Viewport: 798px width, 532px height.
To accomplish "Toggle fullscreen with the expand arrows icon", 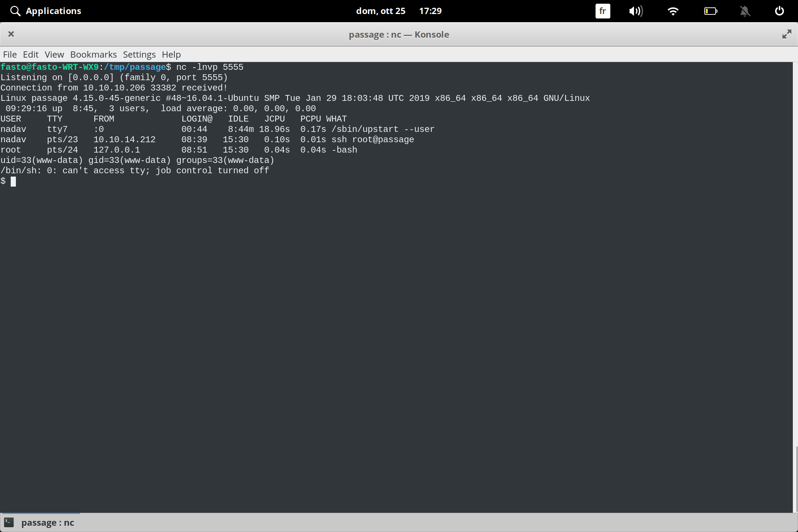I will (x=787, y=34).
